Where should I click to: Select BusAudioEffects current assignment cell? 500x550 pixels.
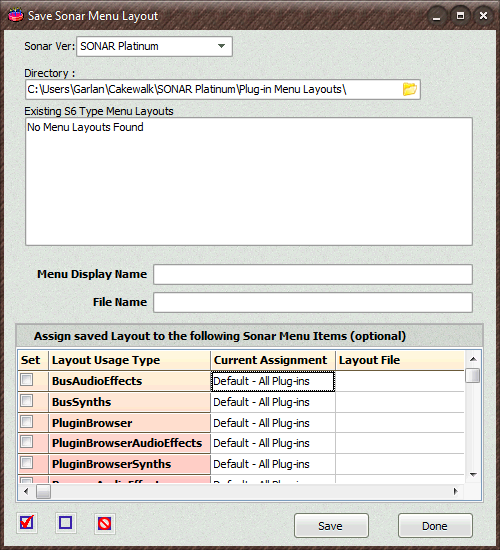point(273,381)
